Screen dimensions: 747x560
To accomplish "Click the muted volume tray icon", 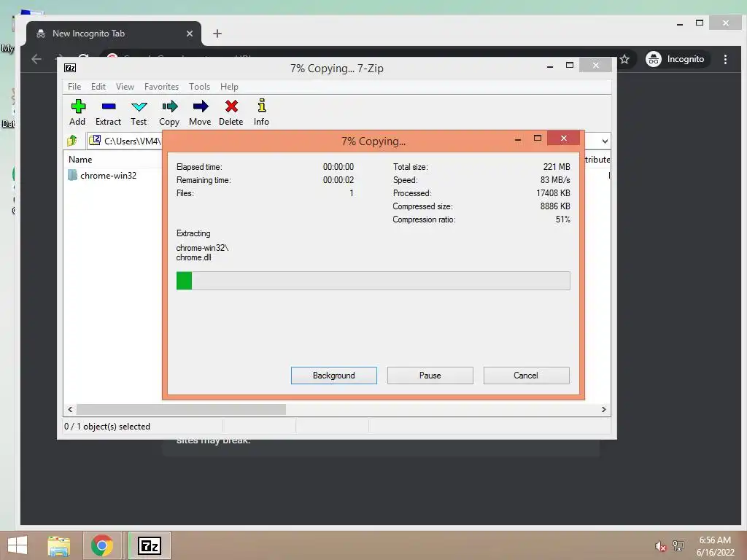I will 660,546.
